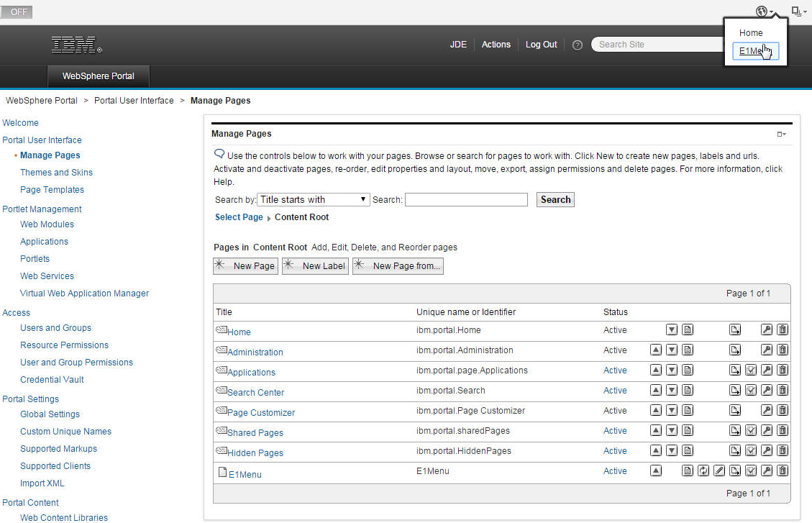
Task: Open the Administration page title link
Action: click(x=255, y=352)
